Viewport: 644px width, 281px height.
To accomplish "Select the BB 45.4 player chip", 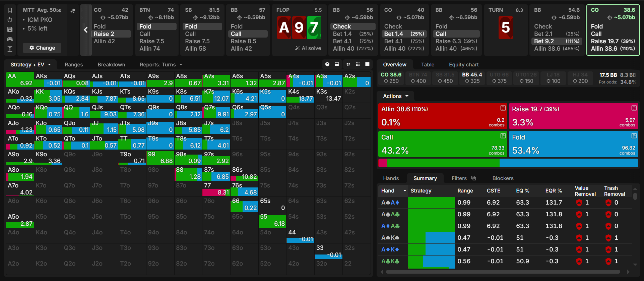I will 472,78.
